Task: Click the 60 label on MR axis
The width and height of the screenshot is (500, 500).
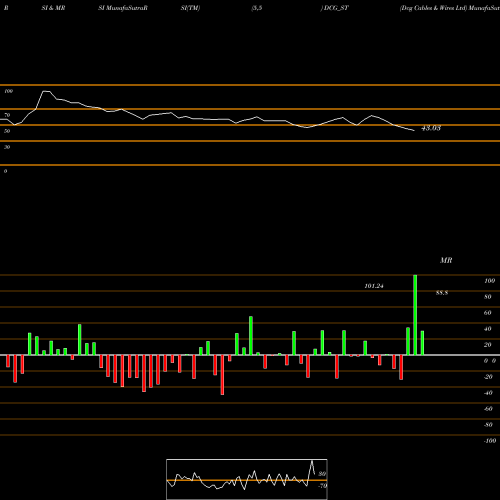Action: pos(487,313)
